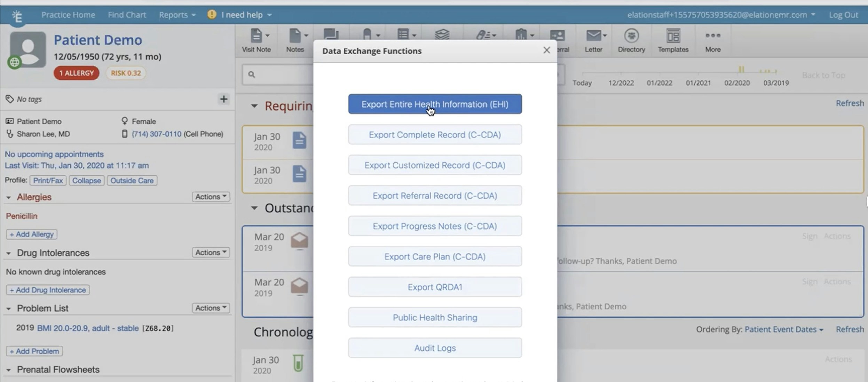Select the medications pill icon

tap(368, 35)
